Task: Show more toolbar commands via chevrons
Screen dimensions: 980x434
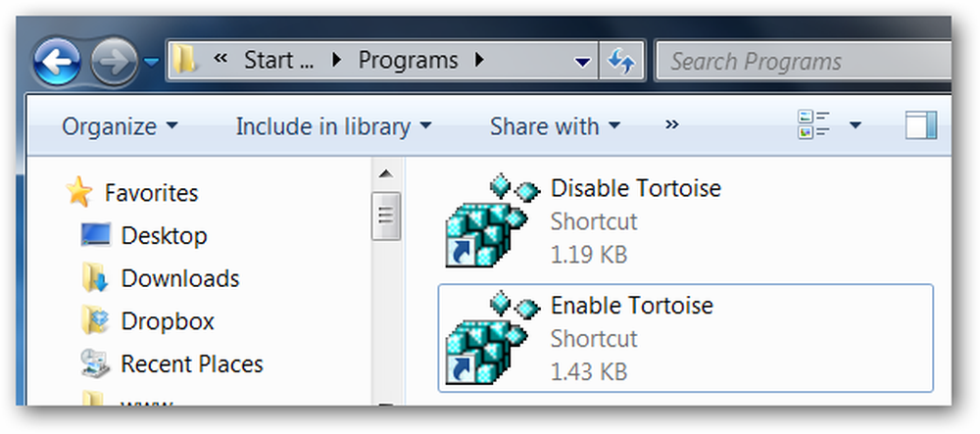Action: 672,124
